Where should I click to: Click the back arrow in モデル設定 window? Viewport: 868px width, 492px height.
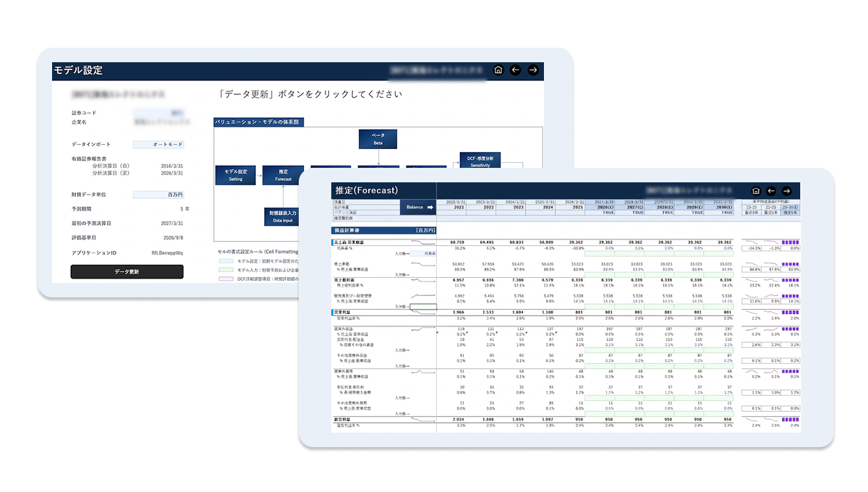tap(515, 70)
